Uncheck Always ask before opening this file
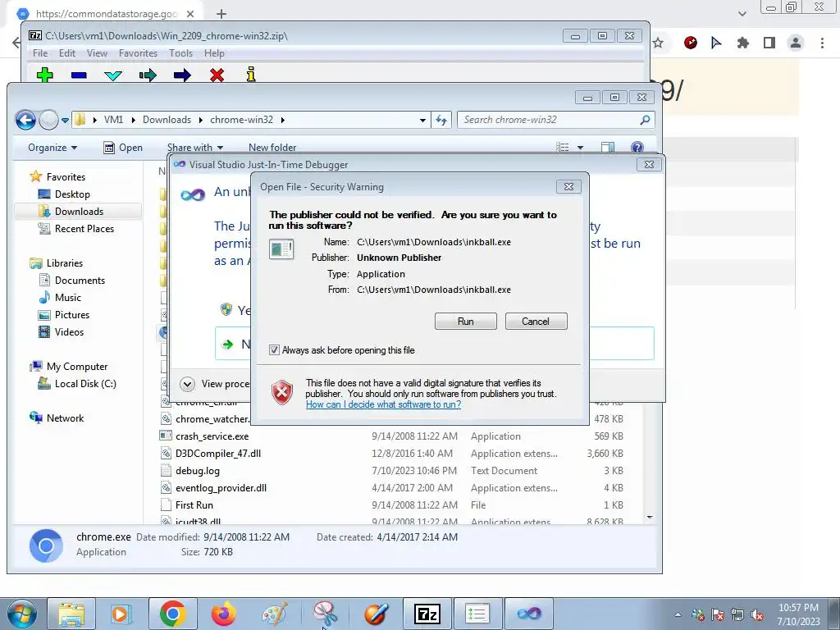840x630 pixels. 274,350
